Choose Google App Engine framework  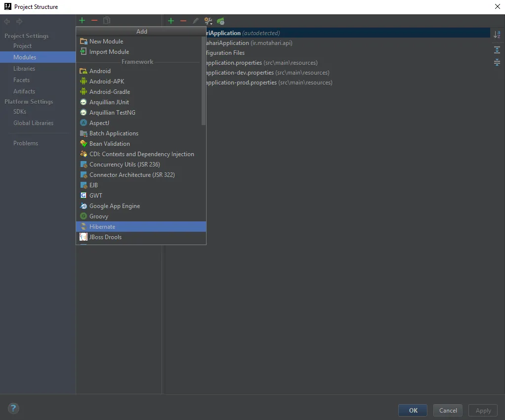click(x=141, y=206)
